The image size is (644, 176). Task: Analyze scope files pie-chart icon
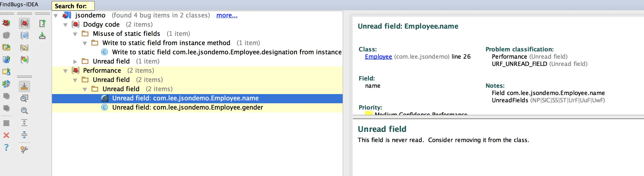tap(6, 84)
